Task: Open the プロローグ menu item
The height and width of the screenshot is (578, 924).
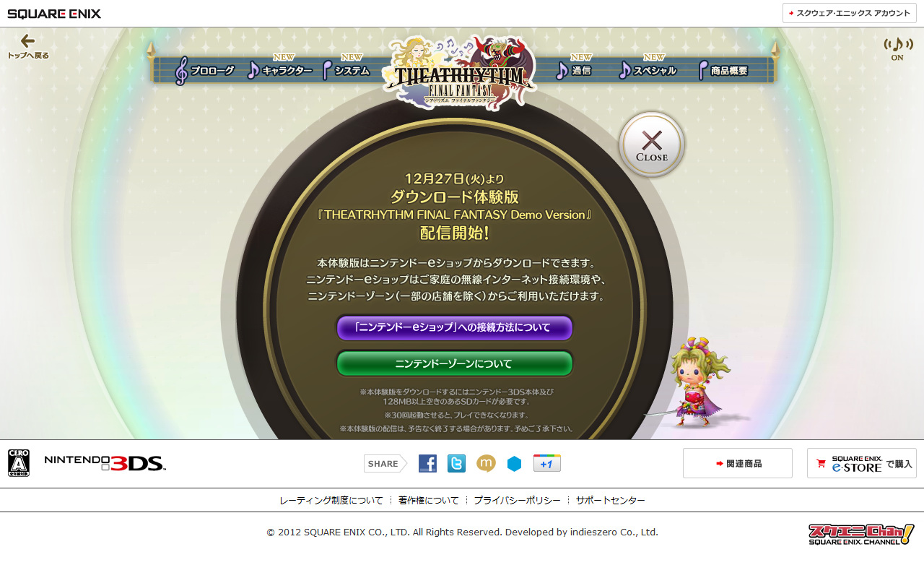Action: coord(206,71)
